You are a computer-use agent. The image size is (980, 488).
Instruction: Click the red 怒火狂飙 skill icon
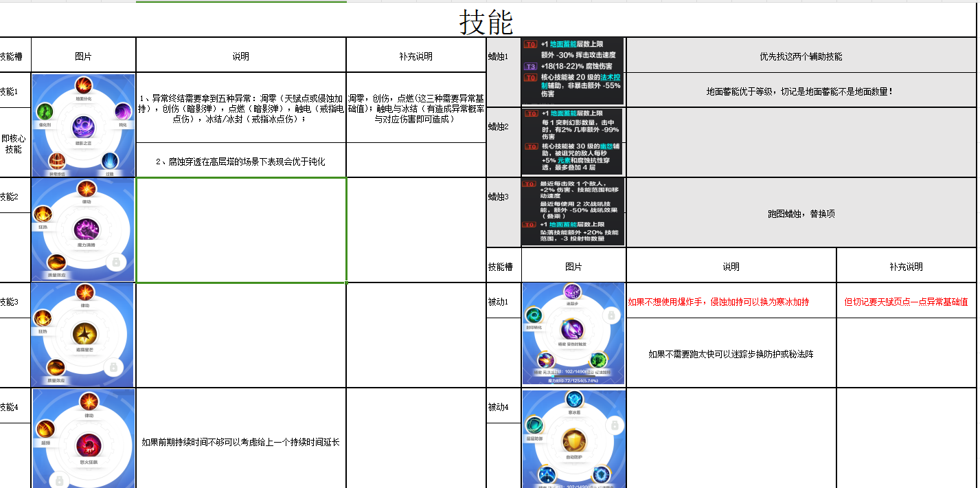[x=87, y=444]
